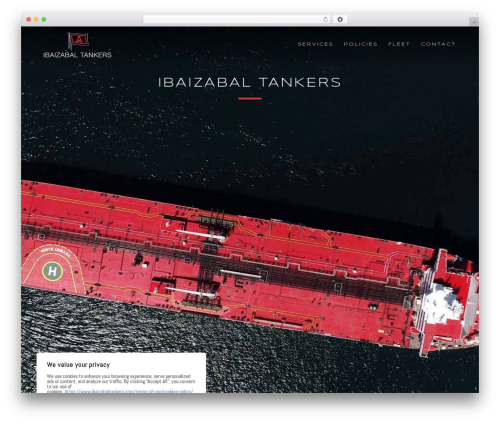This screenshot has height=423, width=500.
Task: Click the large IBAIZABAL TANKERS headline
Action: click(249, 83)
